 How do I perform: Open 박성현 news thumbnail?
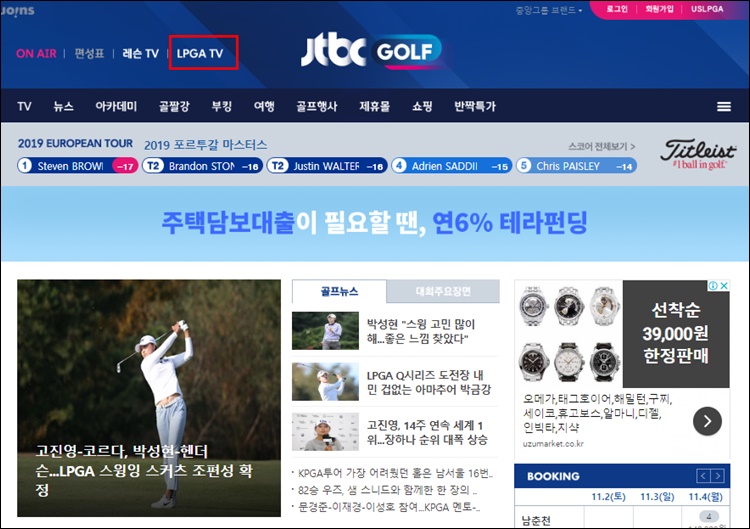point(325,331)
